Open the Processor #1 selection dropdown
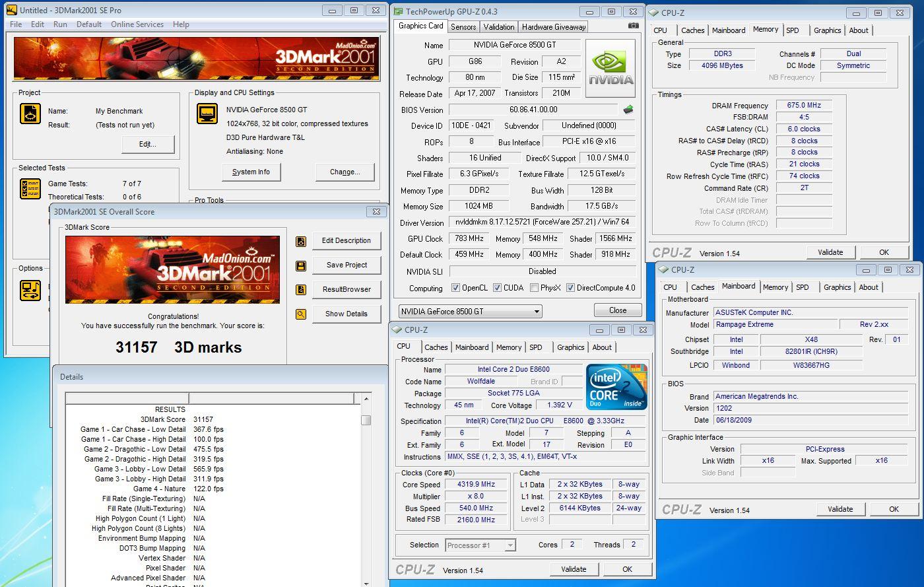The width and height of the screenshot is (924, 587). (x=480, y=545)
